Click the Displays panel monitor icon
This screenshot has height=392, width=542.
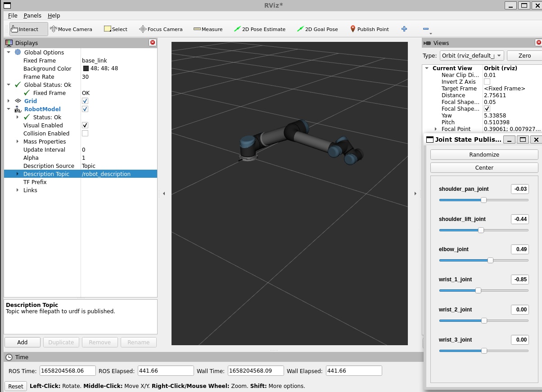[9, 43]
